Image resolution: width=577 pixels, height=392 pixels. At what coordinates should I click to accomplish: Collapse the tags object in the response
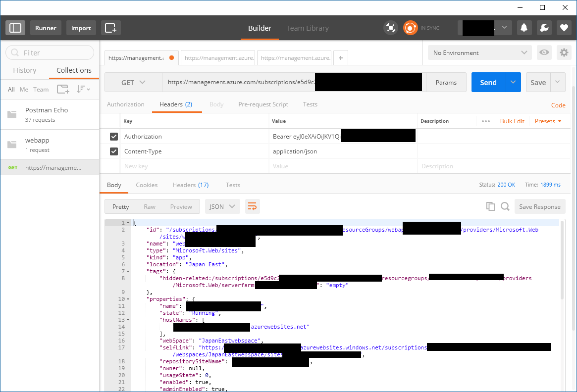127,271
